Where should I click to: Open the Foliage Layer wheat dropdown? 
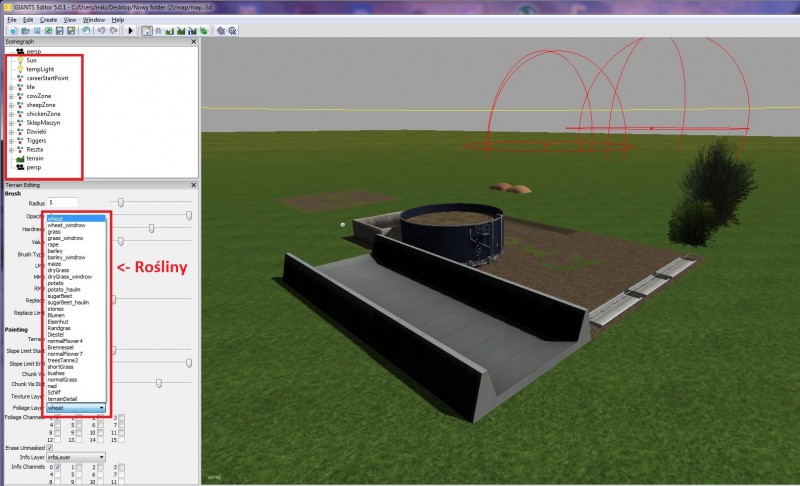(x=76, y=407)
